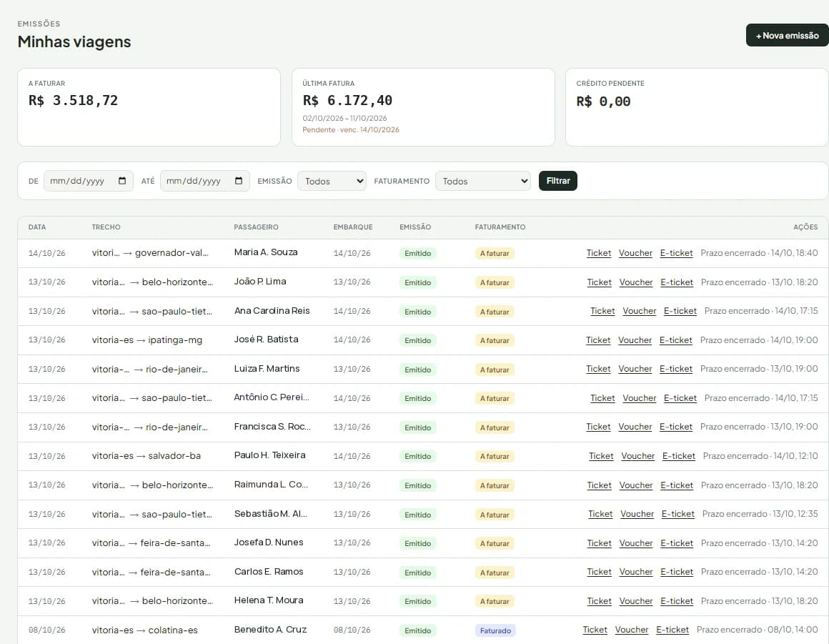The width and height of the screenshot is (829, 644).
Task: Click passenger name Paulo H. Teixeira
Action: [x=269, y=455]
